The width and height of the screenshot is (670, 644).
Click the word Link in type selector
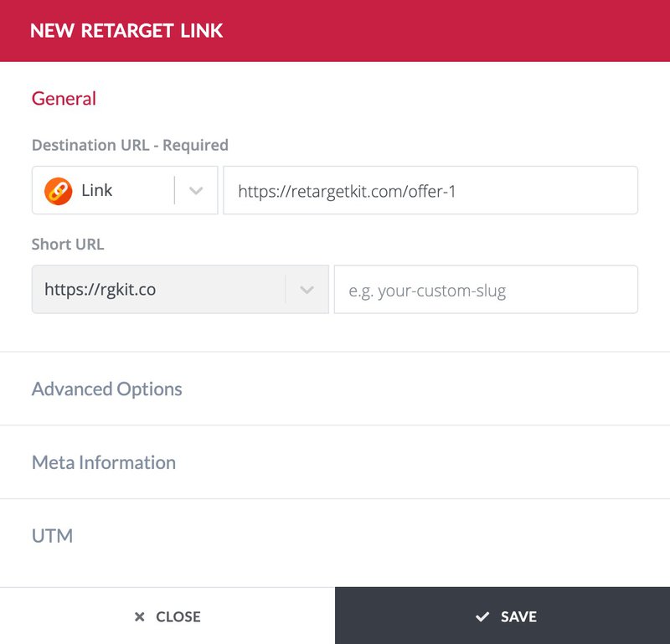pos(97,190)
